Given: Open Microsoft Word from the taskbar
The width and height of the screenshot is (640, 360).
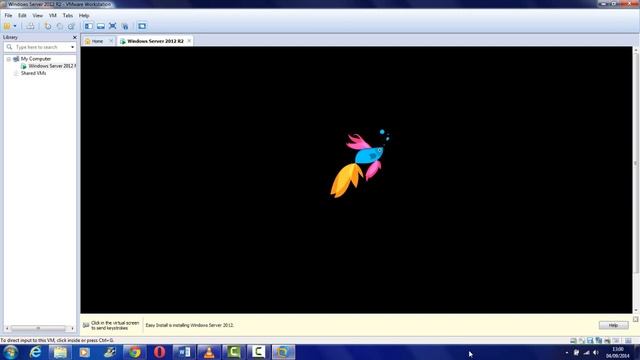Looking at the screenshot, I should (x=184, y=352).
